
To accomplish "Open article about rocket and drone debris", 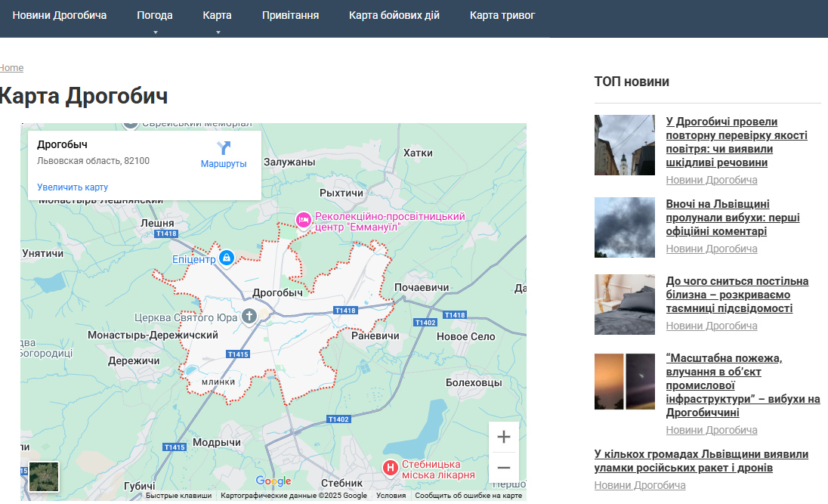I will (x=701, y=461).
